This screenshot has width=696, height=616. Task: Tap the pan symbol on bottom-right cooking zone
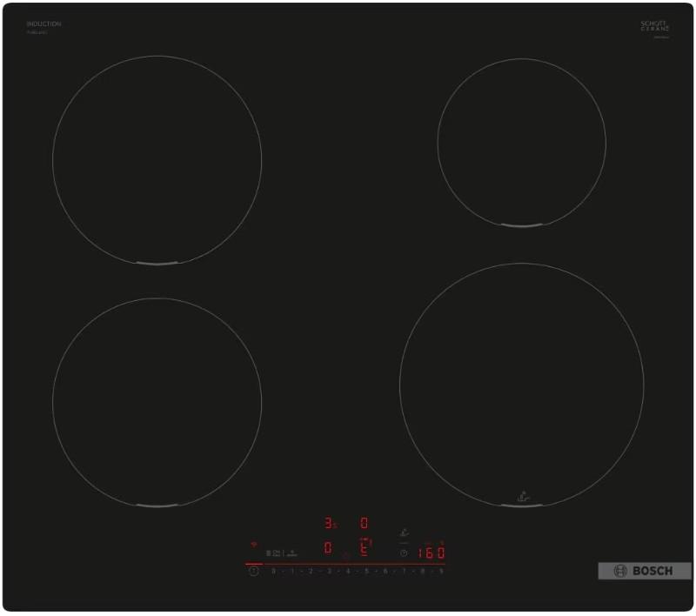click(521, 498)
